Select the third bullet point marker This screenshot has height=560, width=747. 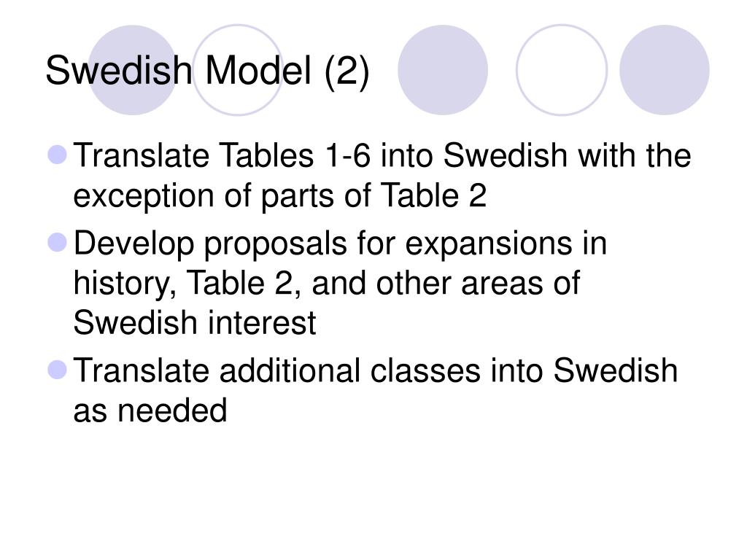tap(58, 370)
